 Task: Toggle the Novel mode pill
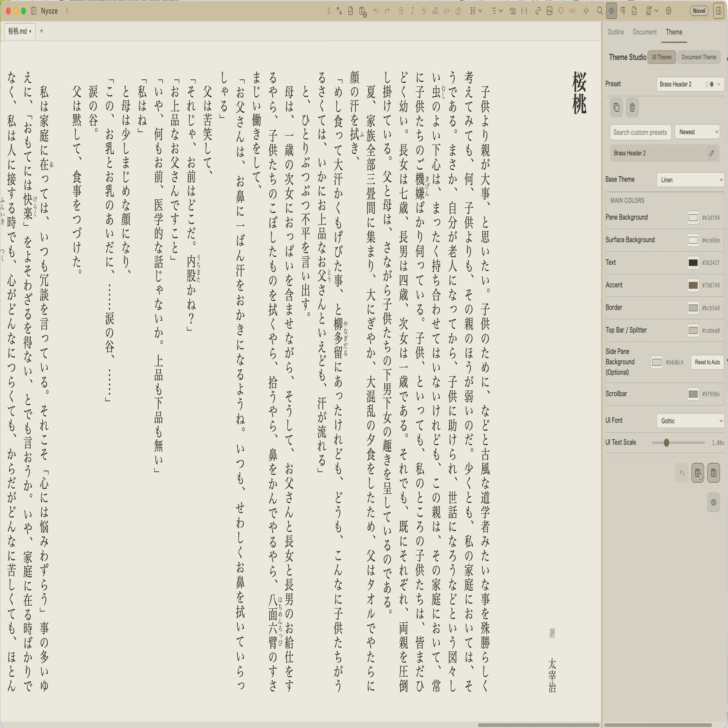coord(699,11)
